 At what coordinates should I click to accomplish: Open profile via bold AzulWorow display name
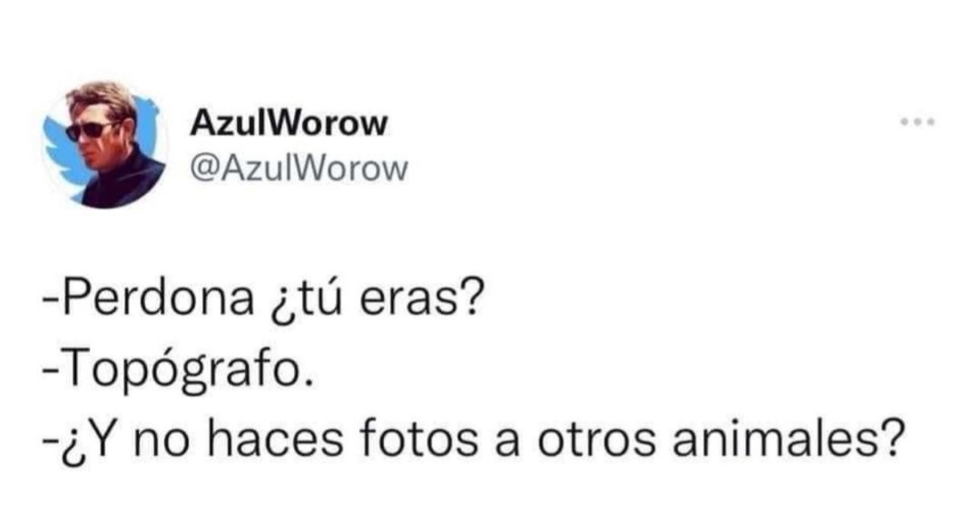(x=289, y=124)
